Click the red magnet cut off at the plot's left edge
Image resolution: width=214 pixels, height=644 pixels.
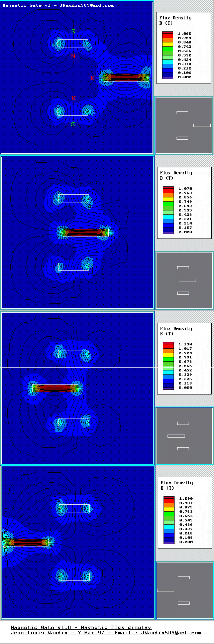pyautogui.click(x=26, y=542)
